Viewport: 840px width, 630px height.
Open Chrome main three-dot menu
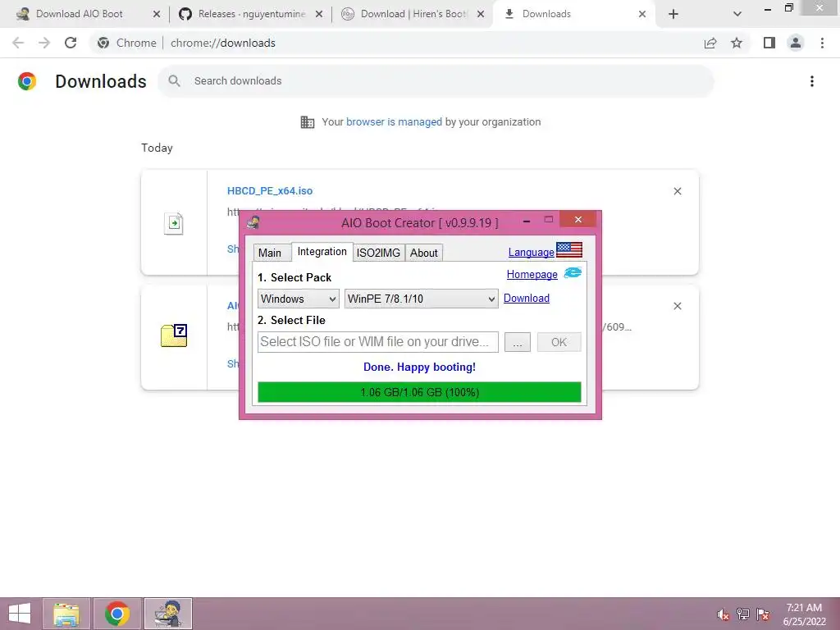[822, 43]
